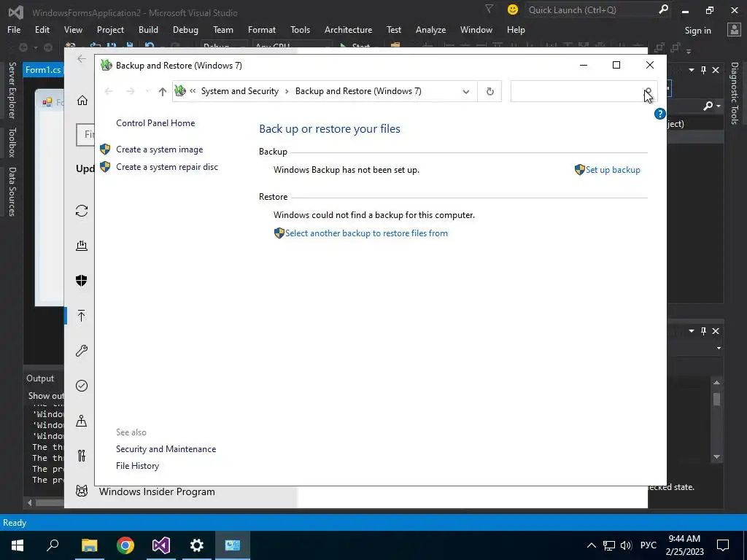Screen dimensions: 747x560
Task: Select Backup up-arrow icon in Settings sidebar
Action: pyautogui.click(x=82, y=316)
